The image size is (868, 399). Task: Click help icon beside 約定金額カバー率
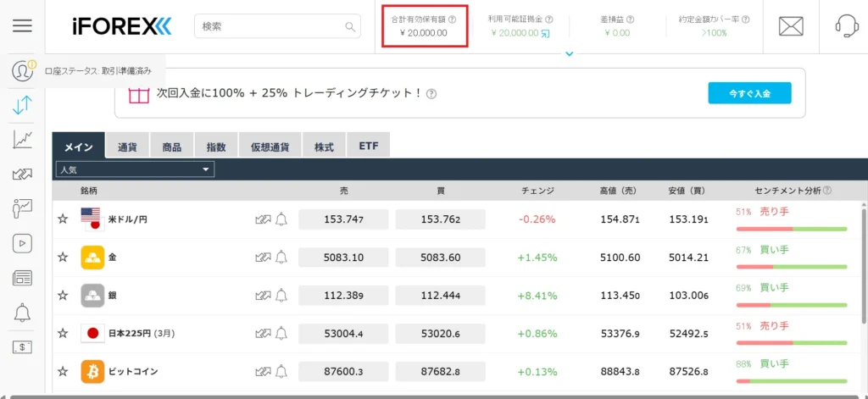pos(746,19)
